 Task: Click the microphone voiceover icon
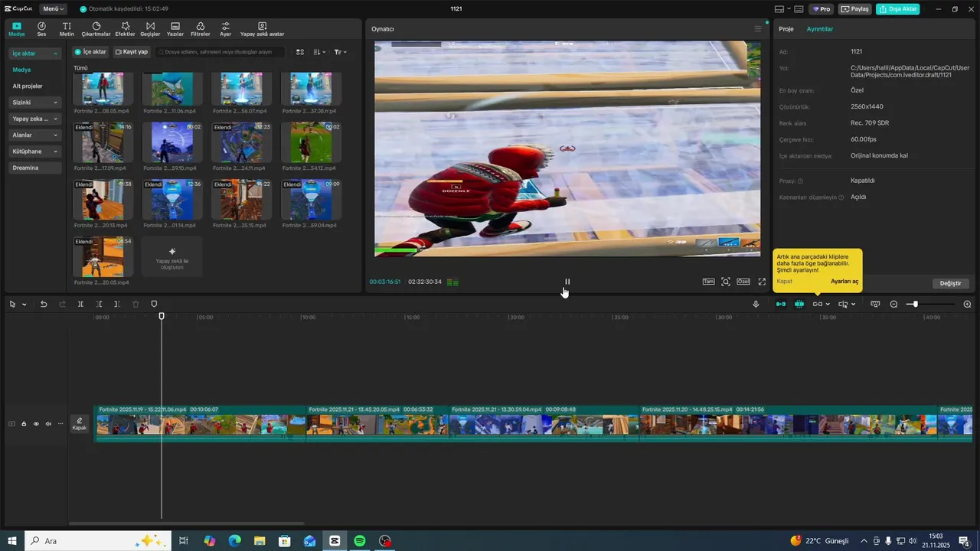[x=756, y=304]
